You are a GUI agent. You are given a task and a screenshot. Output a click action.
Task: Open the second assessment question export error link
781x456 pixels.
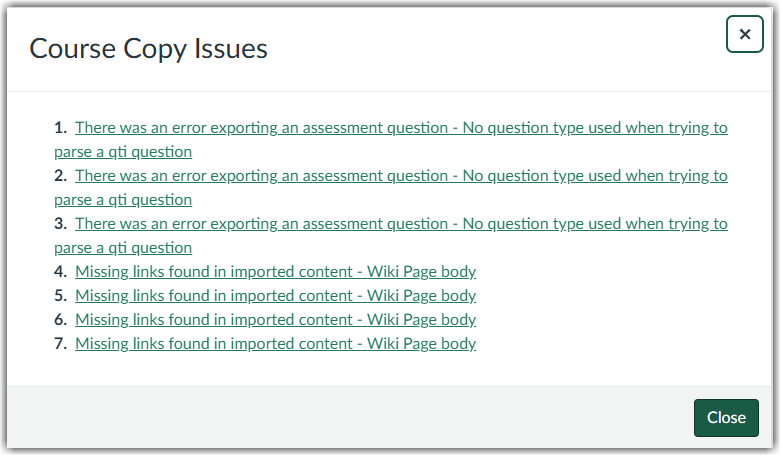[x=400, y=176]
